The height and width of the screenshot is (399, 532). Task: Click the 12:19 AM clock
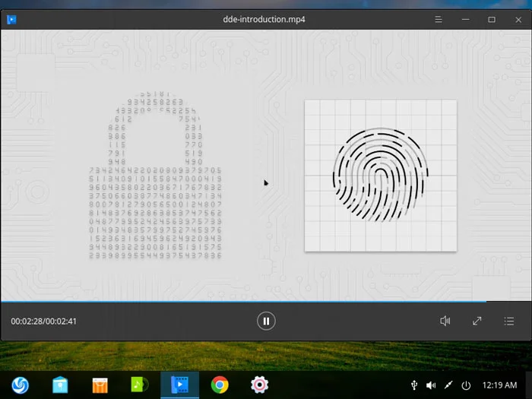[x=499, y=385]
